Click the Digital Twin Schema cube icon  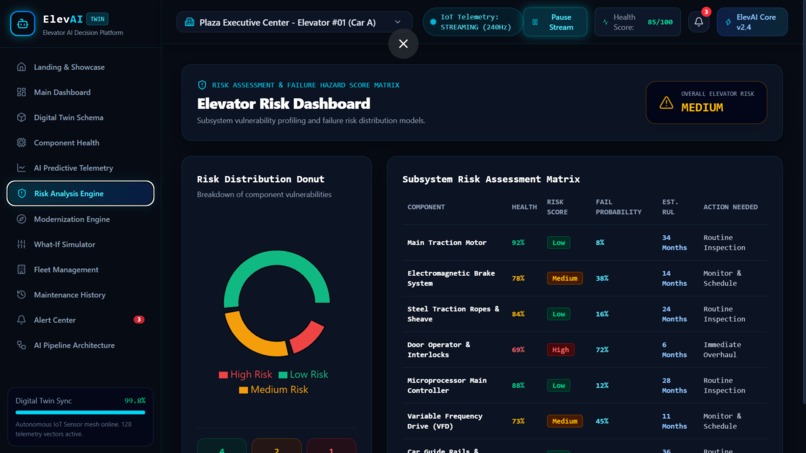(21, 117)
